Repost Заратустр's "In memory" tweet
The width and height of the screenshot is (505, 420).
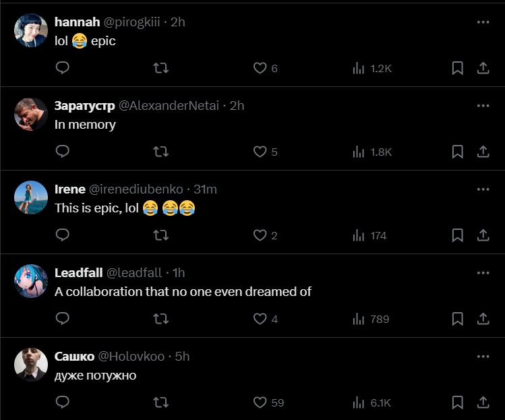point(160,152)
